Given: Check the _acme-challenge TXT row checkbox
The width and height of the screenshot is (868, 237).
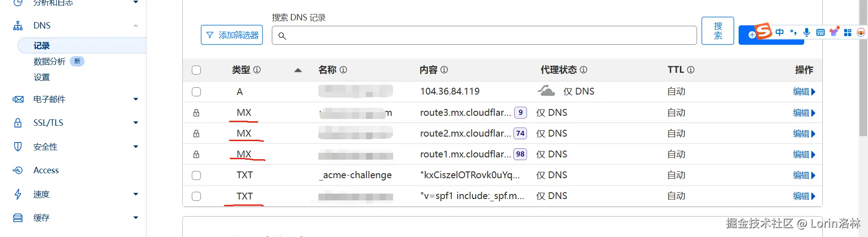Looking at the screenshot, I should [x=196, y=175].
